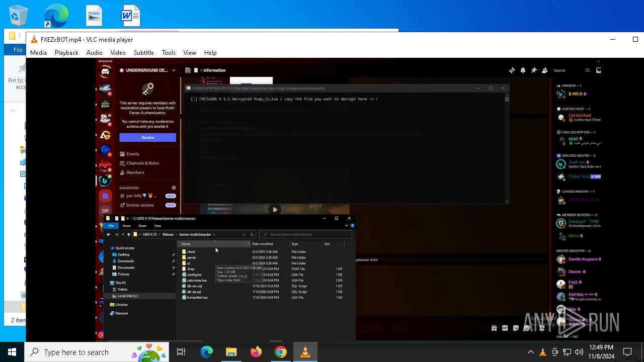Open the Media menu in VLC
This screenshot has width=644, height=362.
tap(38, 52)
